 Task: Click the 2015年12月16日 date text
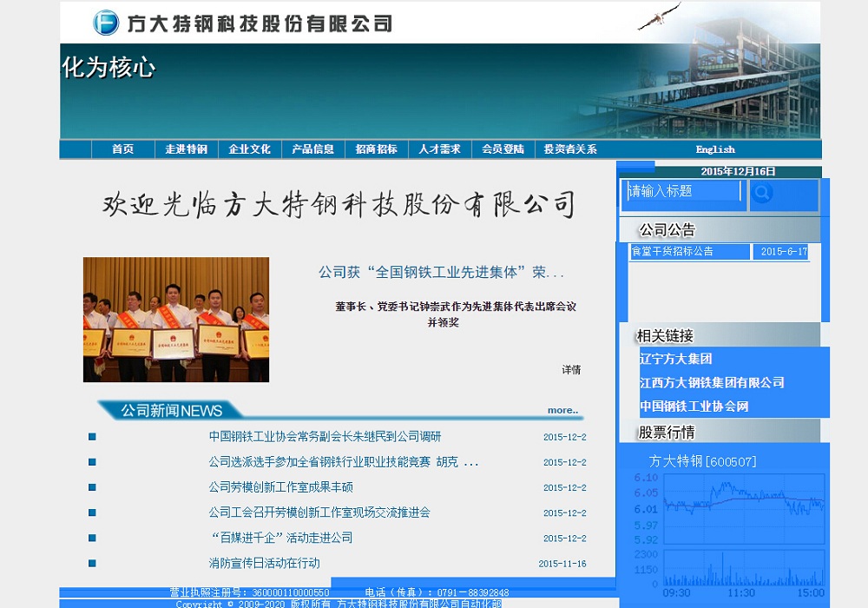[x=738, y=172]
